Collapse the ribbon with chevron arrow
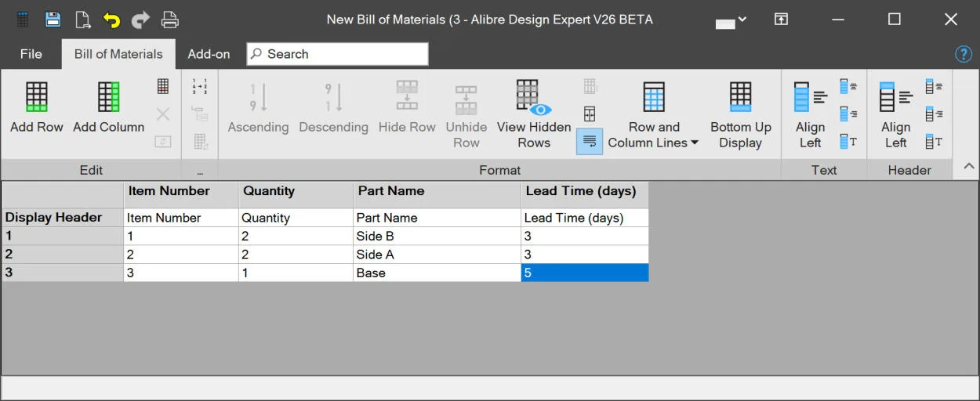Screen dimensions: 980x401 click(x=969, y=166)
